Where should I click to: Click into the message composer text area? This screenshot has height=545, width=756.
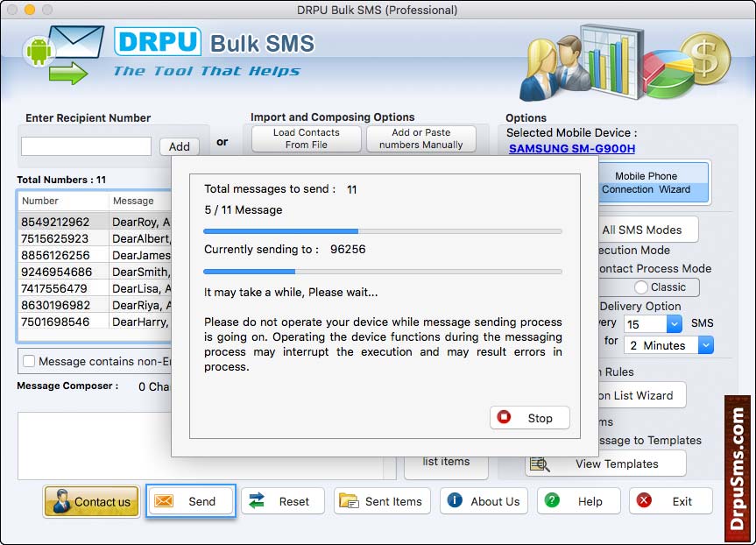(95, 446)
